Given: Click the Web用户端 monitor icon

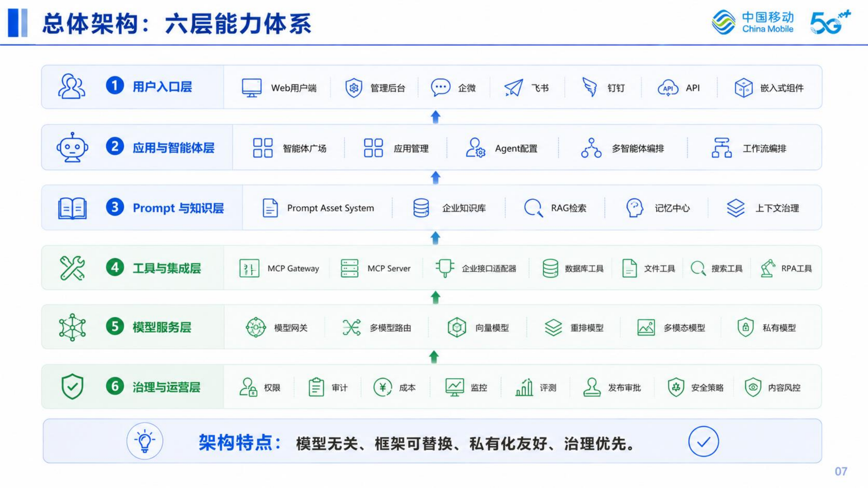Looking at the screenshot, I should coord(251,87).
